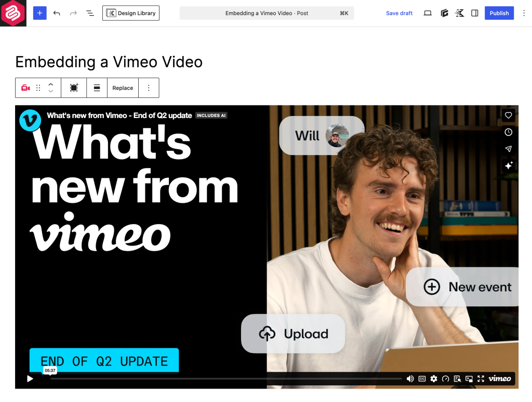This screenshot has width=532, height=402.
Task: Click the redo arrow icon
Action: click(73, 13)
